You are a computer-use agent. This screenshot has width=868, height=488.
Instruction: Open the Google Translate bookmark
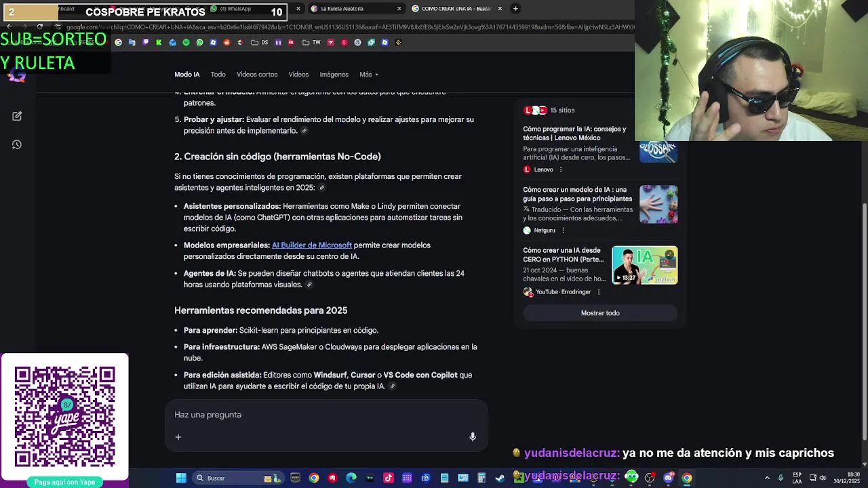pos(132,42)
